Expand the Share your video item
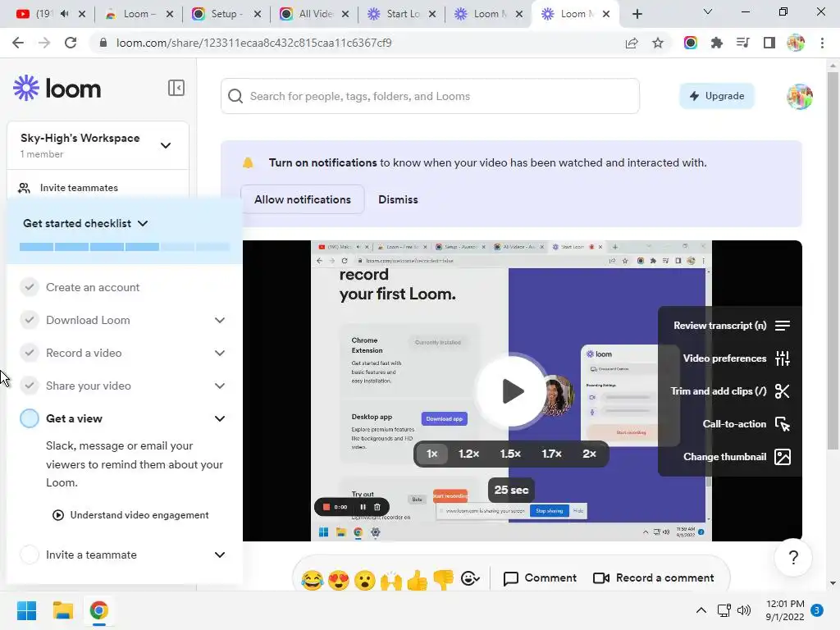Image resolution: width=840 pixels, height=630 pixels. 220,386
